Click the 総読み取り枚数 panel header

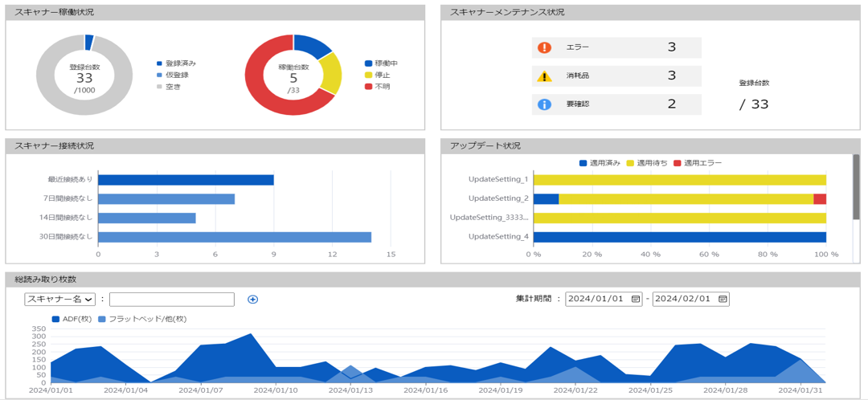[x=433, y=280]
